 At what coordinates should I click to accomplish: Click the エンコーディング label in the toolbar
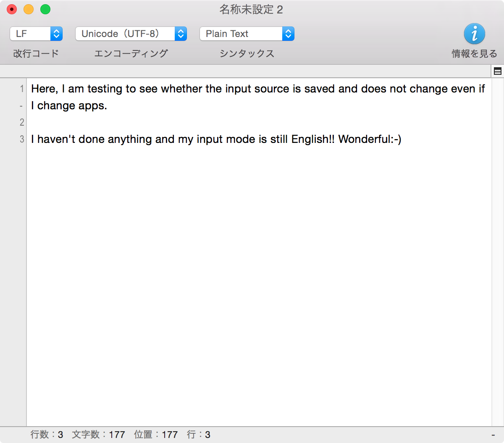click(130, 53)
